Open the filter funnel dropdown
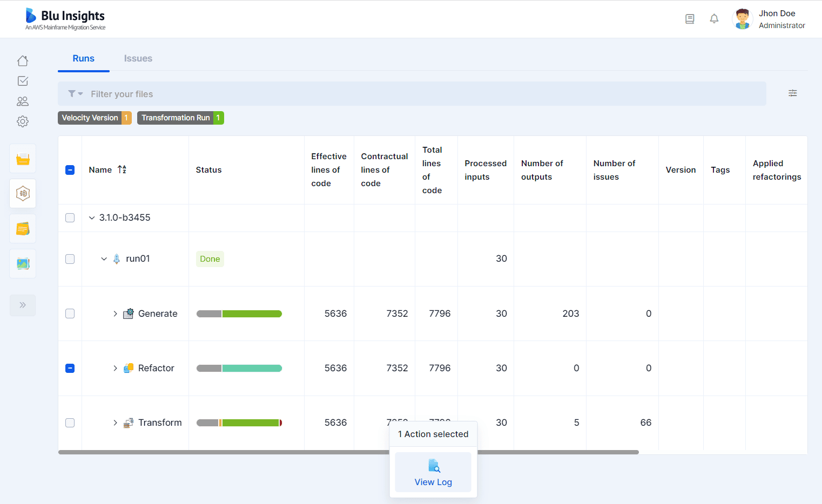Screen dimensions: 822x504 [x=75, y=94]
